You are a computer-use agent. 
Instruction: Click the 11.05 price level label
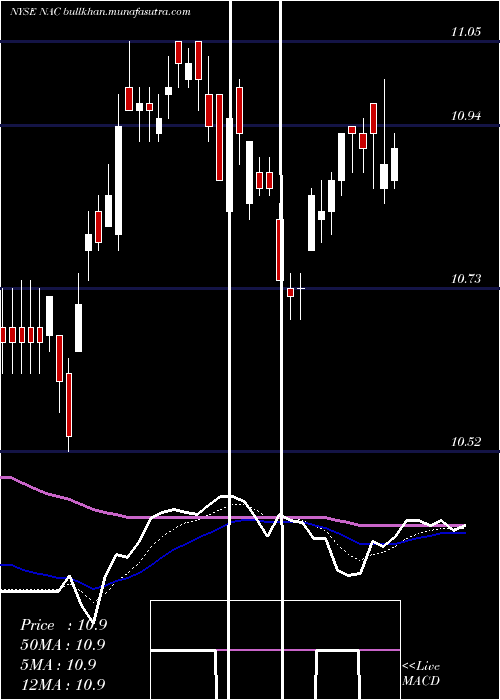[x=466, y=32]
